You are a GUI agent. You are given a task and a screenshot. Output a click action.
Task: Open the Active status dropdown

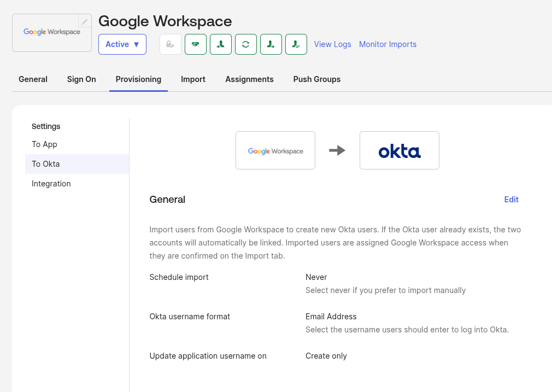122,44
